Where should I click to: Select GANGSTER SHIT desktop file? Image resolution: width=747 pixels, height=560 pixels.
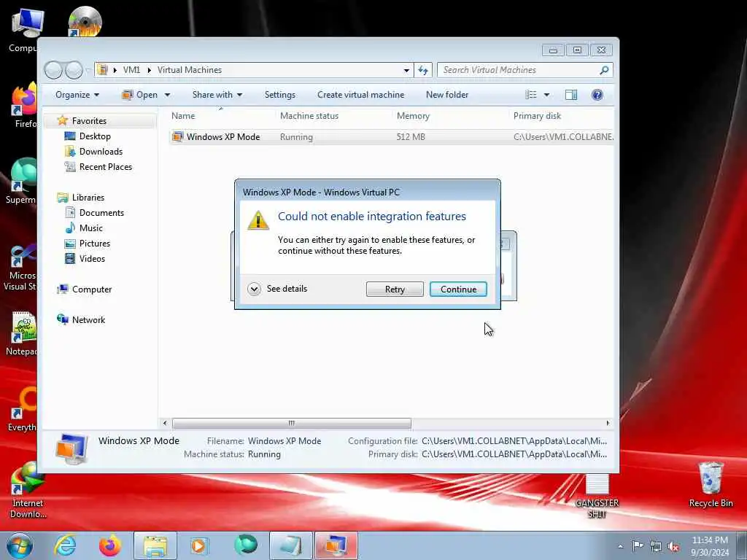point(597,497)
